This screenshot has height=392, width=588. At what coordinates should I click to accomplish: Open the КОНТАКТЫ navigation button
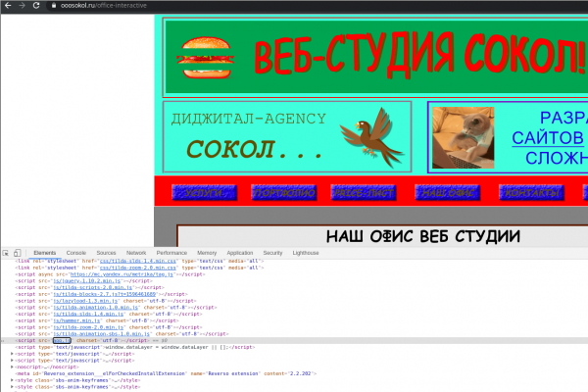click(530, 192)
